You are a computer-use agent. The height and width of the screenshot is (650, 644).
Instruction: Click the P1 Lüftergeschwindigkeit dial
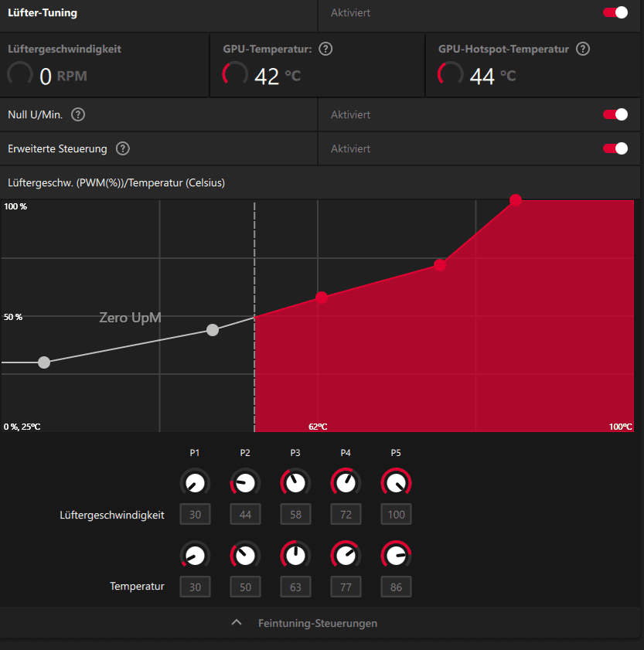click(195, 483)
